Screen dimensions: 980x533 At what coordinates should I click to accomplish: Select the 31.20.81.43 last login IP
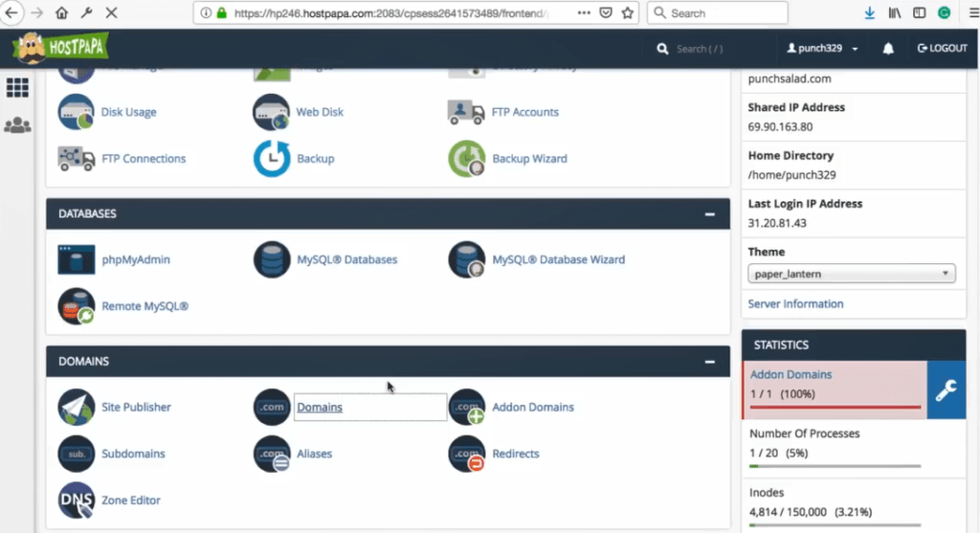point(777,223)
